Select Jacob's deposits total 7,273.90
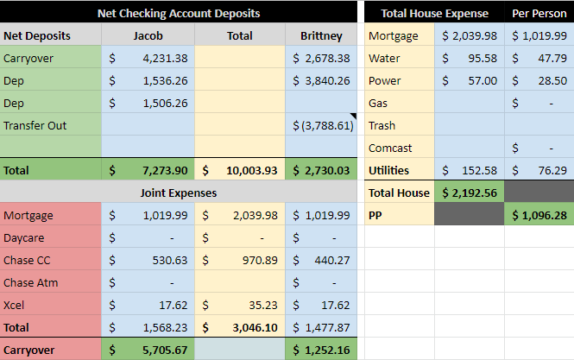The image size is (574, 360). click(x=148, y=169)
